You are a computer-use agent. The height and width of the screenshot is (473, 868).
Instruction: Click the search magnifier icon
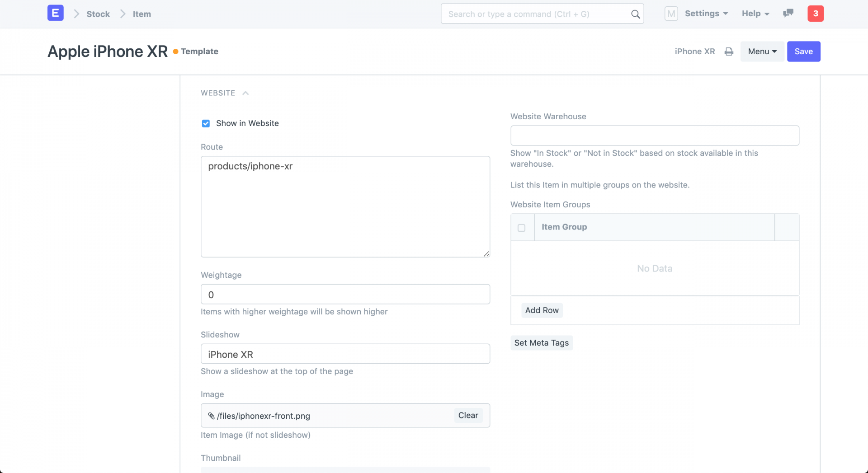pyautogui.click(x=635, y=14)
